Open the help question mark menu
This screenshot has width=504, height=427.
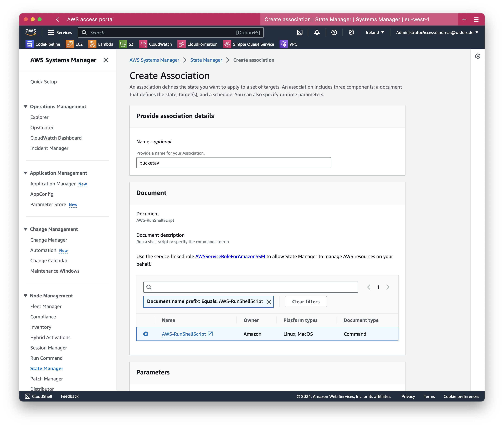point(334,32)
